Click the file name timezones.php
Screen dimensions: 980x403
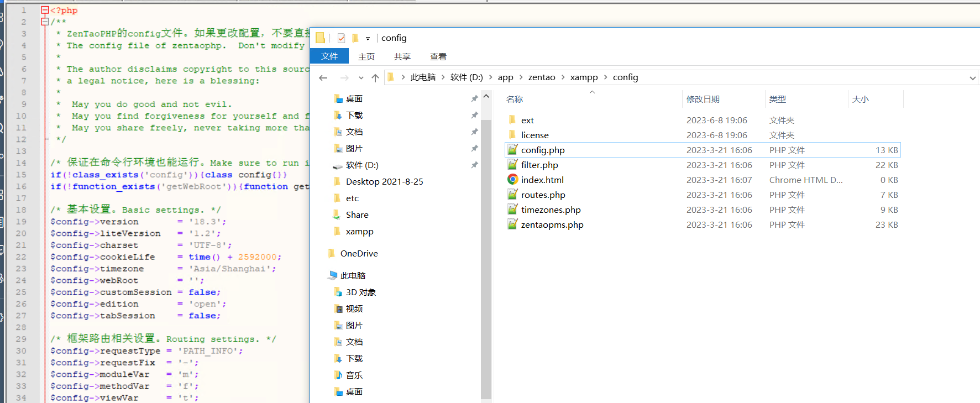(551, 210)
